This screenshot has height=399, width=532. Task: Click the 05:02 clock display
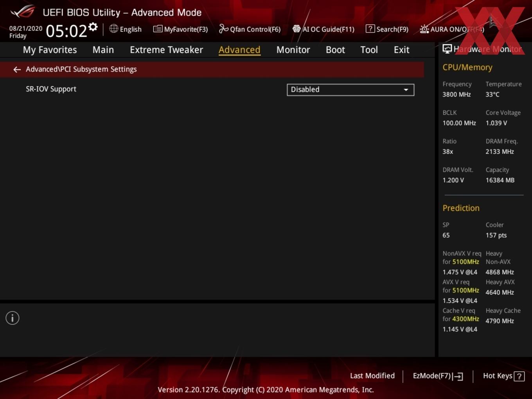[66, 31]
